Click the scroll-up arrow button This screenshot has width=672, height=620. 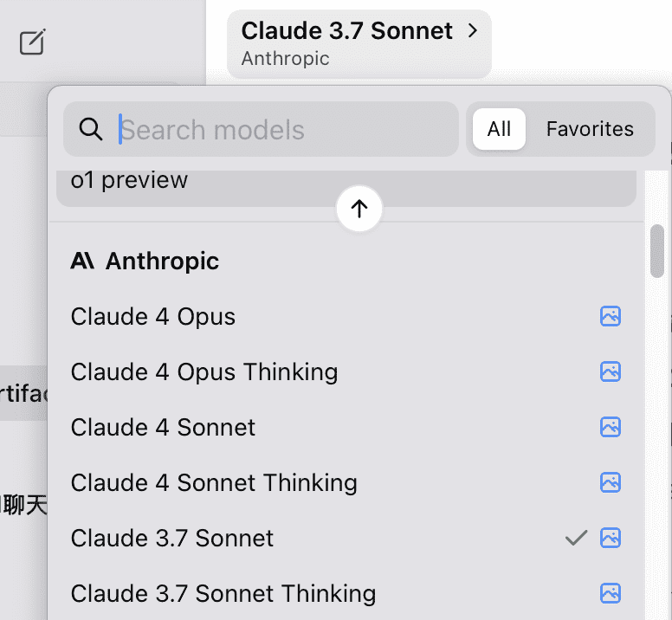click(359, 209)
